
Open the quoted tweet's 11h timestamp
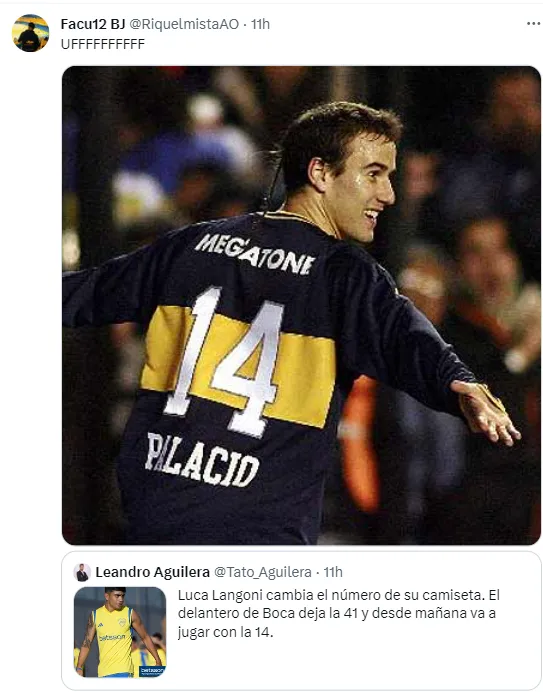[333, 572]
